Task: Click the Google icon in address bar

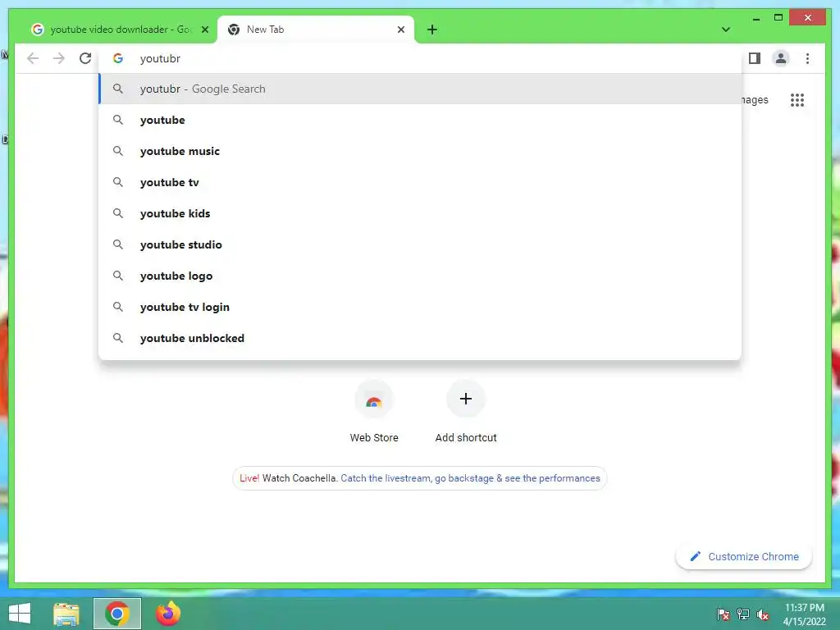Action: click(118, 58)
